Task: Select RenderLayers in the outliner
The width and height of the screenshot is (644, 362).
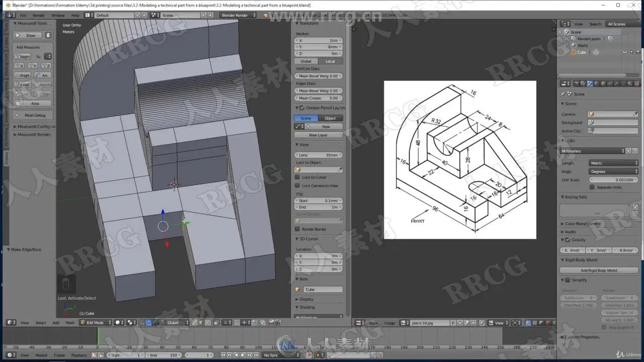Action: point(589,39)
